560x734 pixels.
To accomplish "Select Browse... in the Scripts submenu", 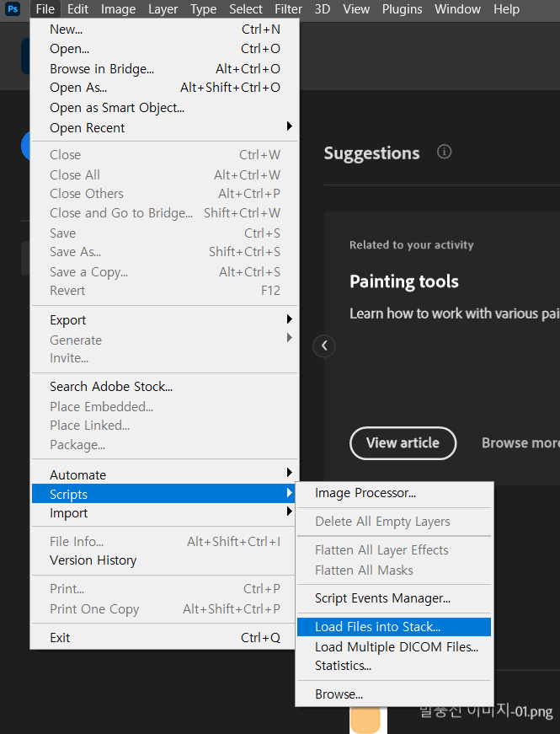I will coord(394,694).
